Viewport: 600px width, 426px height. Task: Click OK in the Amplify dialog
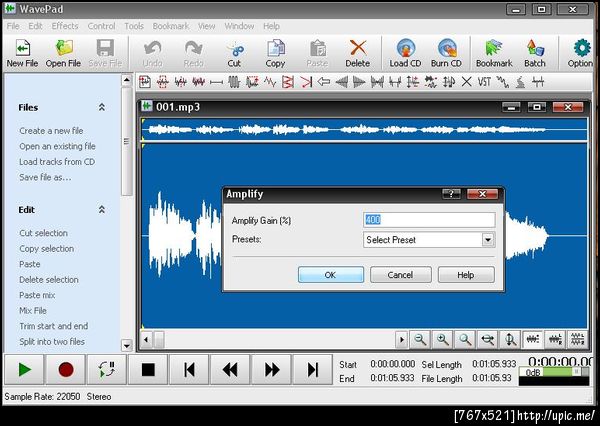[331, 275]
